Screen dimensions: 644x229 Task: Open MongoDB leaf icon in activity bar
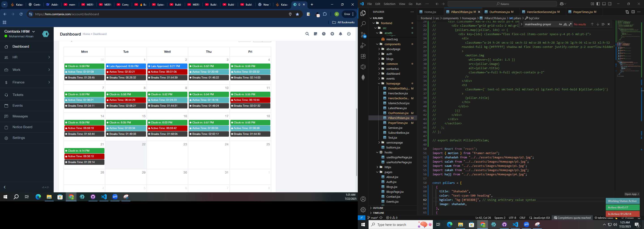click(363, 78)
